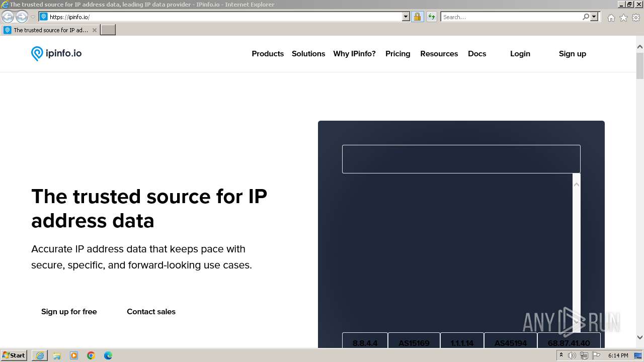Show hidden system tray icons
The width and height of the screenshot is (644, 362).
[561, 355]
